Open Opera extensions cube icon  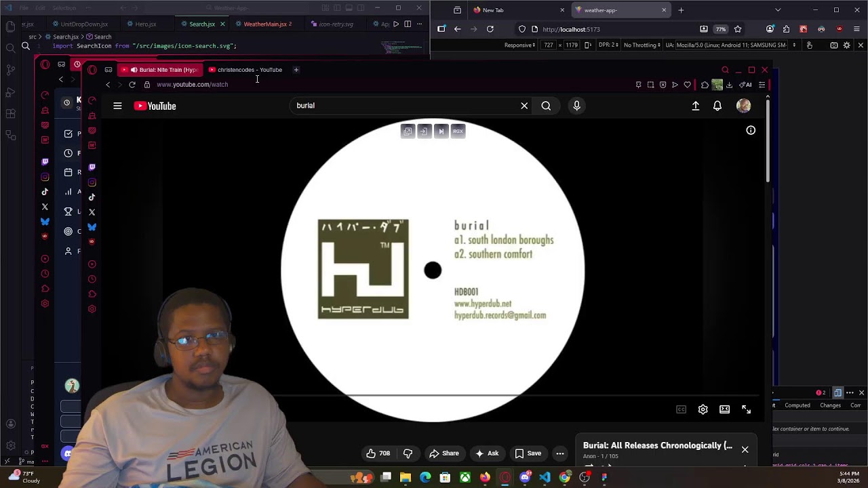pos(705,85)
